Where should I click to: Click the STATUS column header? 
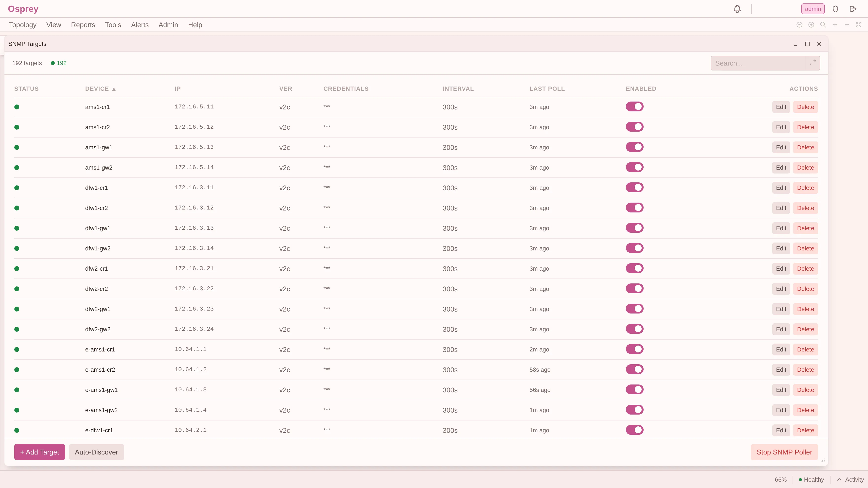[x=26, y=89]
